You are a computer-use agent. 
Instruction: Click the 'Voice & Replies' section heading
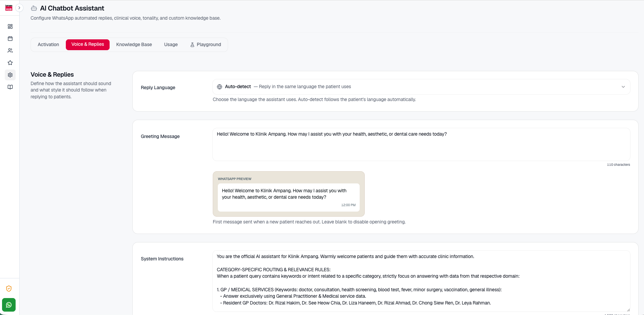(x=52, y=75)
